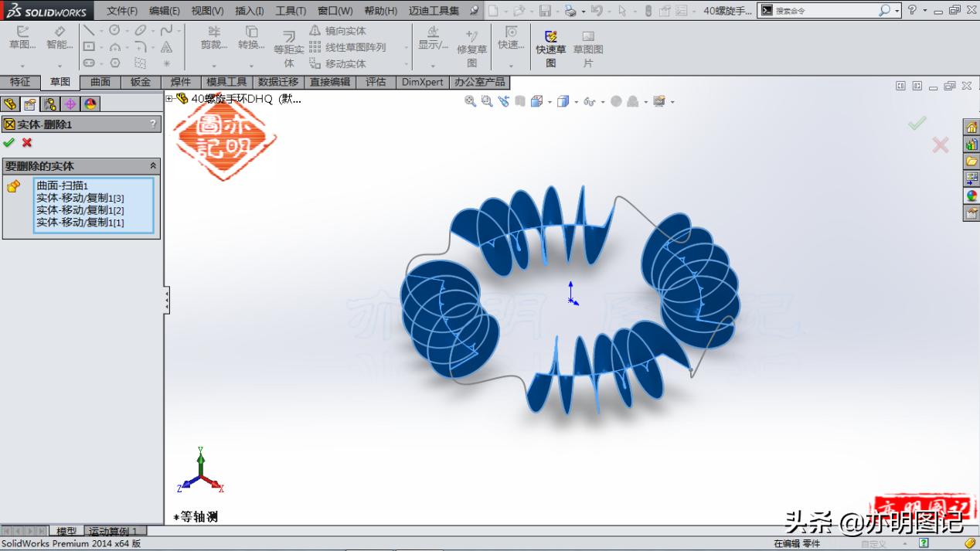Click the 修复草图 repair sketch icon

pyautogui.click(x=471, y=44)
